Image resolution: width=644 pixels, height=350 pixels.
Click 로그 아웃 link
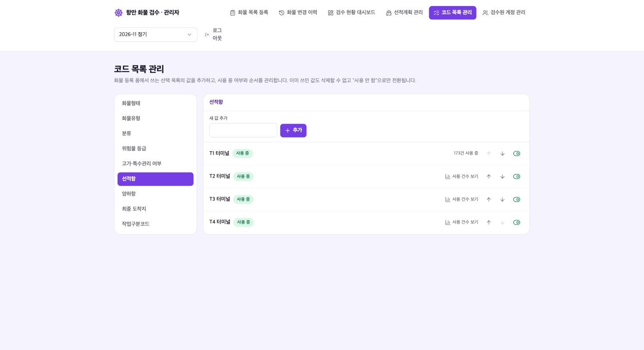pos(213,34)
